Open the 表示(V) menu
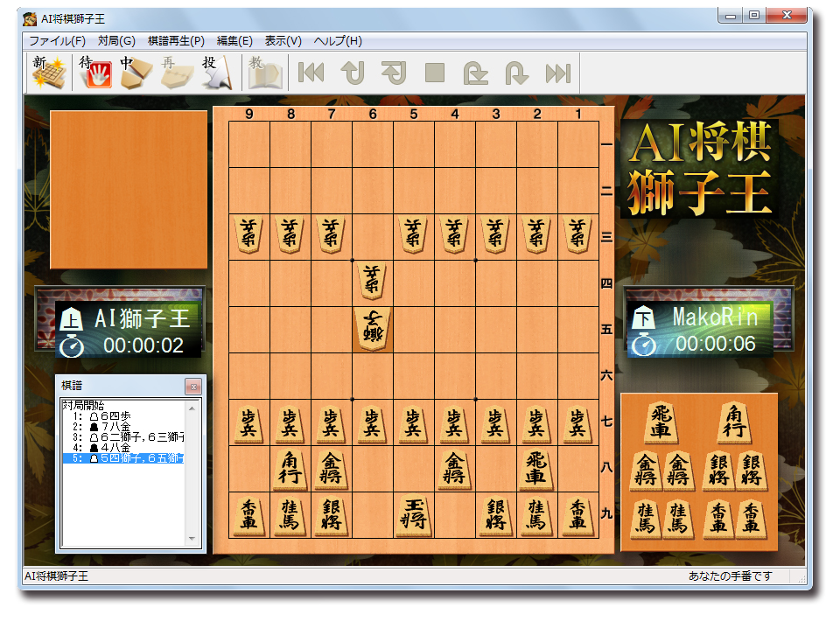 pos(283,41)
